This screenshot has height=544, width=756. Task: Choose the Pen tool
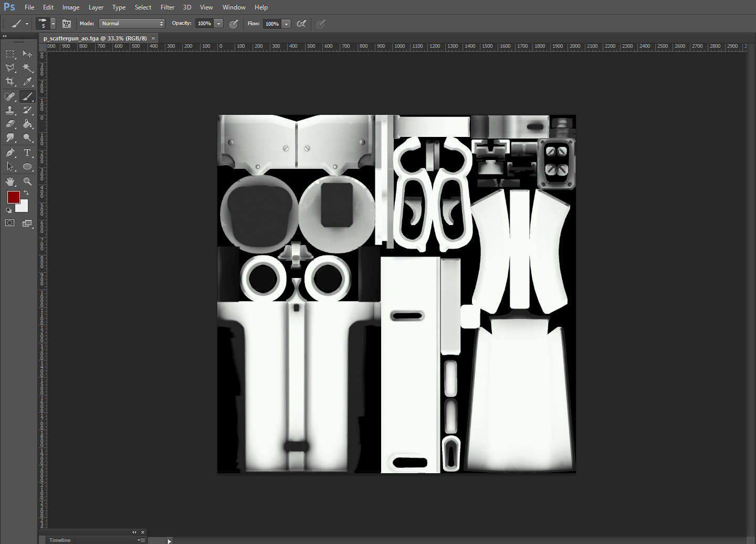pos(10,153)
